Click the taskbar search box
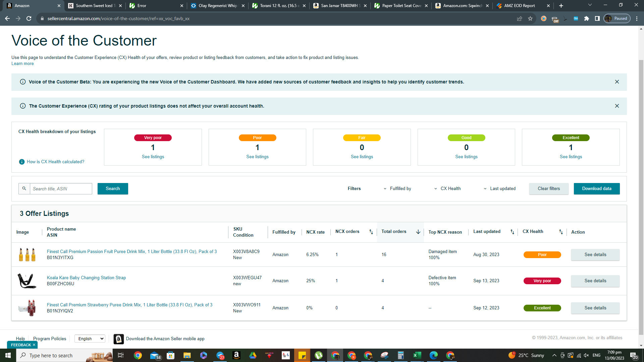 point(64,355)
